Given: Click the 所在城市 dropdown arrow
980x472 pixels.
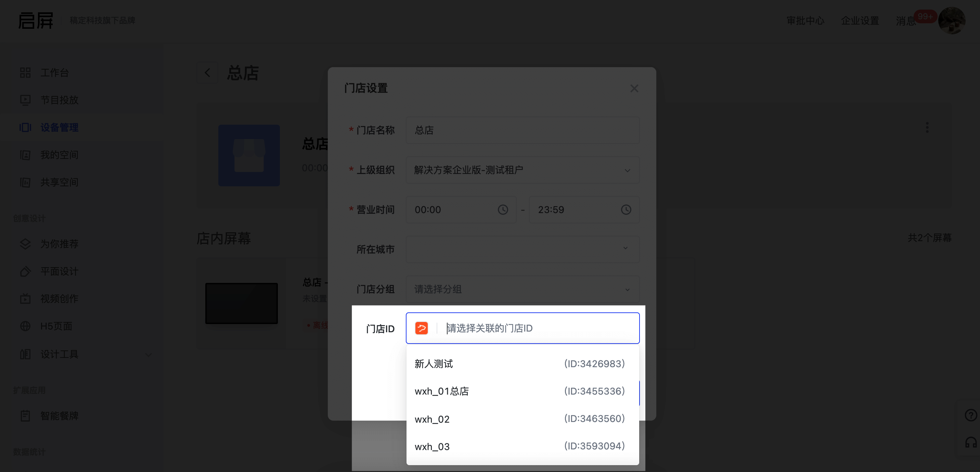Looking at the screenshot, I should pos(626,248).
